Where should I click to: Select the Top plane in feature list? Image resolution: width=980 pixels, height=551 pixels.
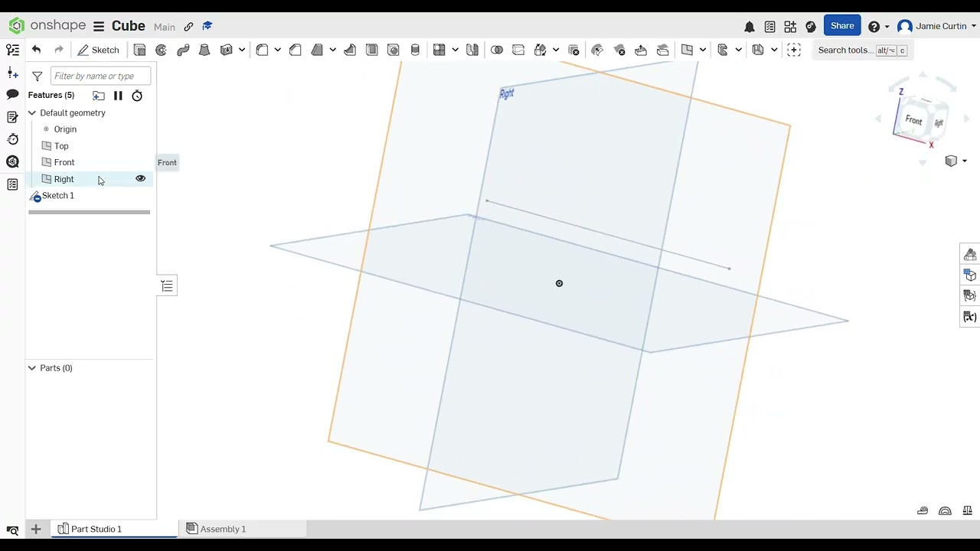[61, 145]
